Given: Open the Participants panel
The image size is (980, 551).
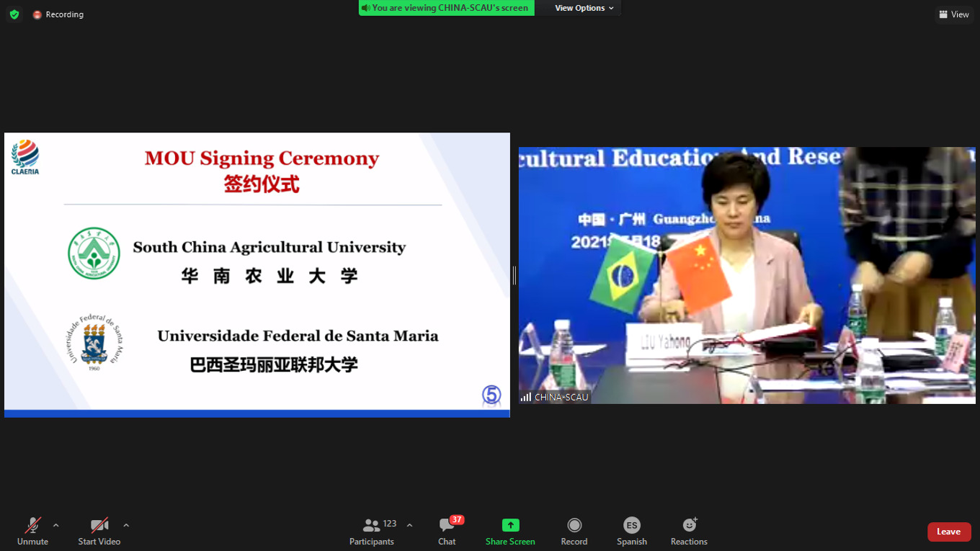Looking at the screenshot, I should (x=372, y=532).
